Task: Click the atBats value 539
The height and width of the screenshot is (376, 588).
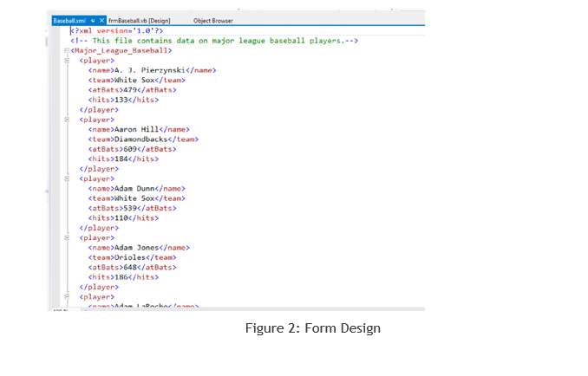Action: pyautogui.click(x=130, y=208)
